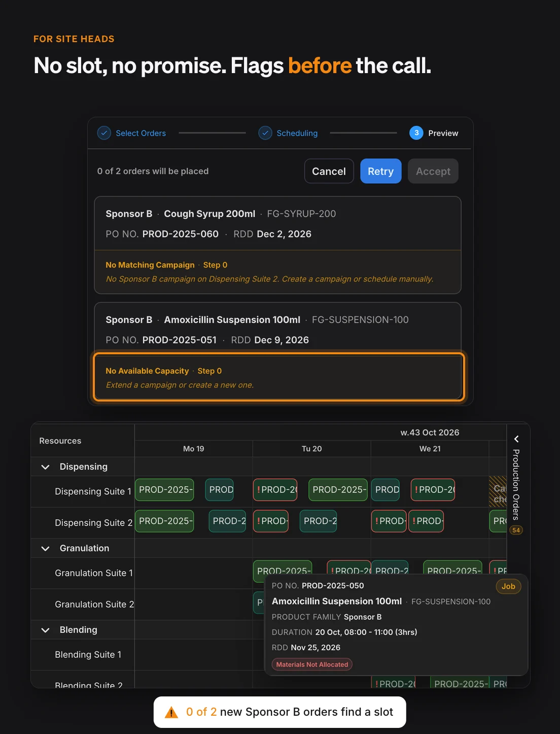Click the FG-SYRUP-200 product code

[301, 214]
